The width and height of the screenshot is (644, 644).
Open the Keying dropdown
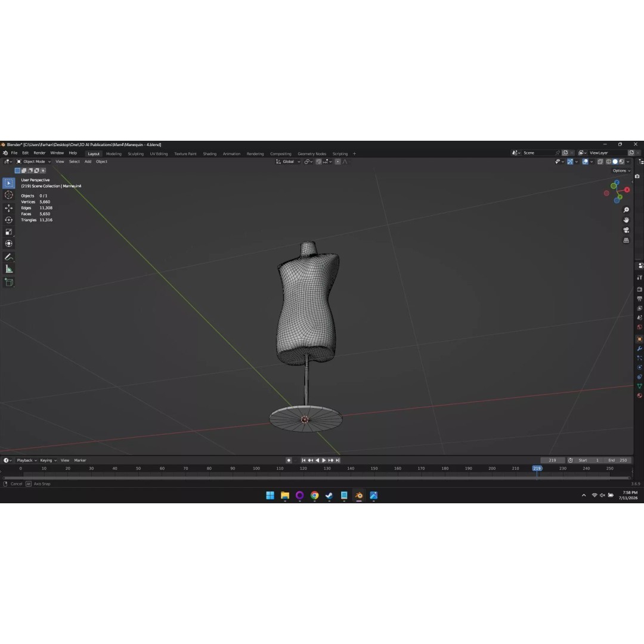coord(48,460)
